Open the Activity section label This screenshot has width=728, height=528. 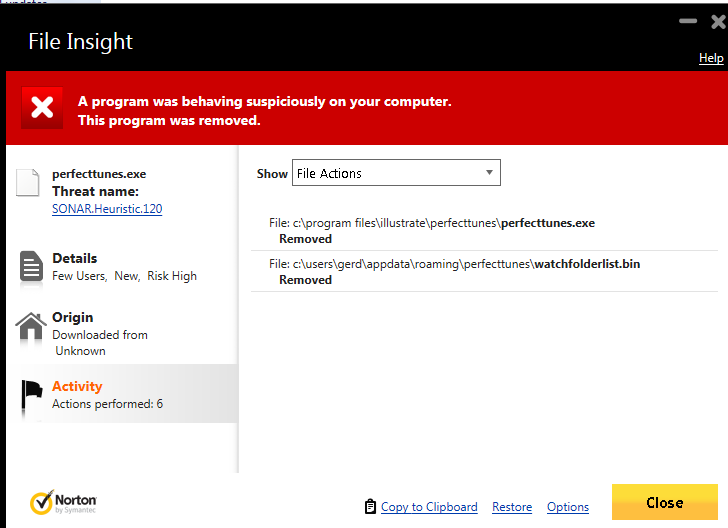tap(77, 387)
